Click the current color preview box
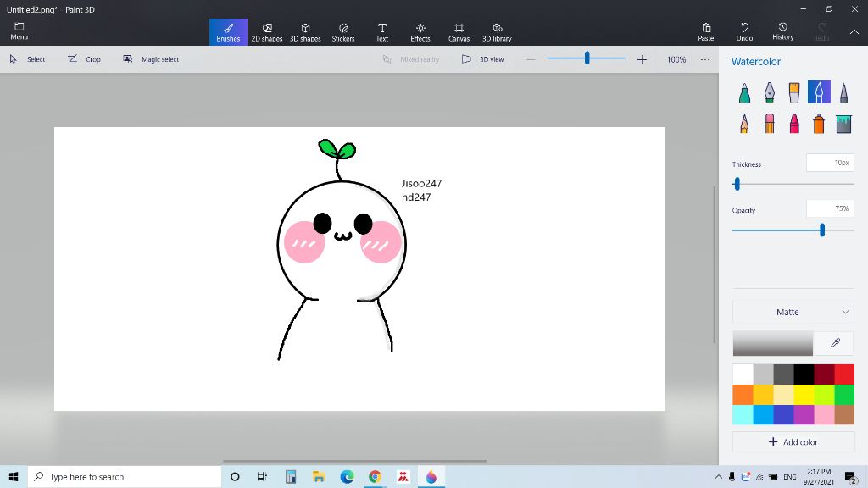The width and height of the screenshot is (868, 488). click(773, 343)
